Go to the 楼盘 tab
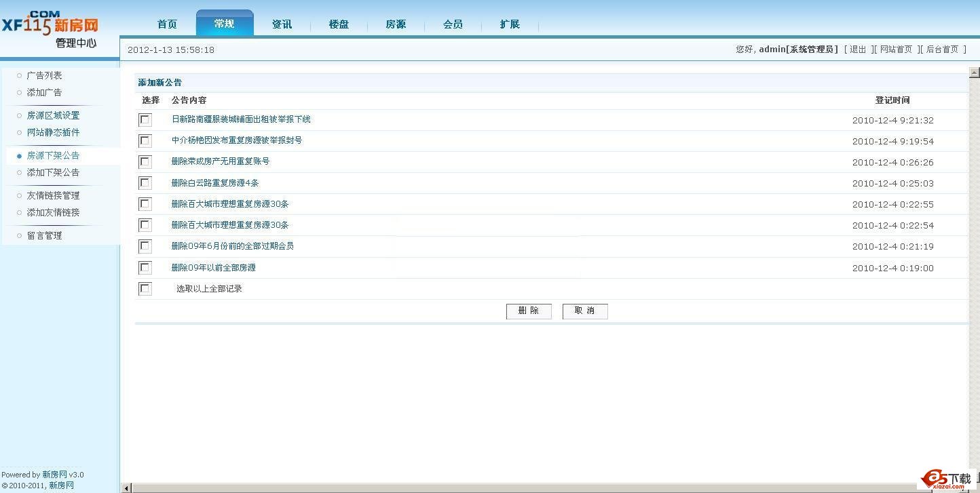 coord(339,24)
